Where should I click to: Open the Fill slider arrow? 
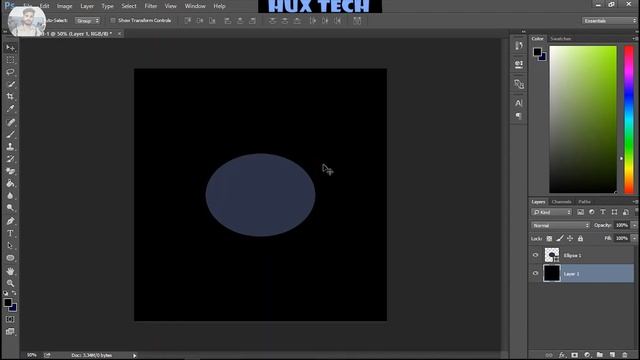[634, 238]
